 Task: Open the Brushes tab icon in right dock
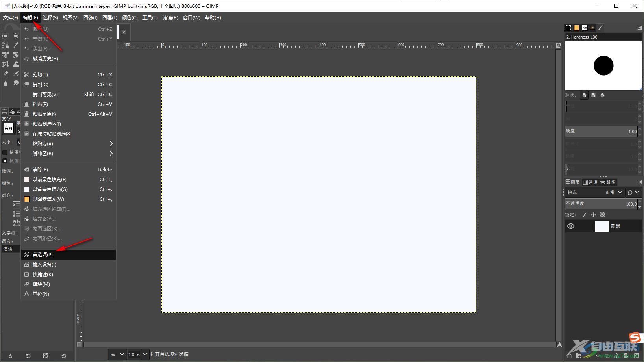tap(568, 28)
